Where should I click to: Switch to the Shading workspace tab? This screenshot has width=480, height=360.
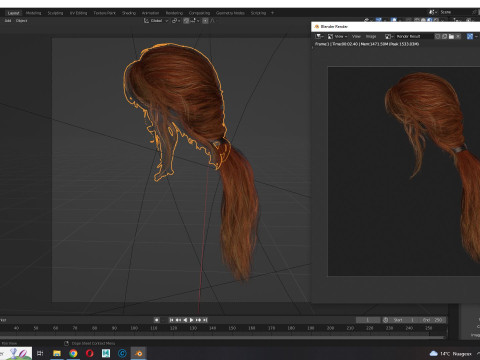pyautogui.click(x=129, y=13)
